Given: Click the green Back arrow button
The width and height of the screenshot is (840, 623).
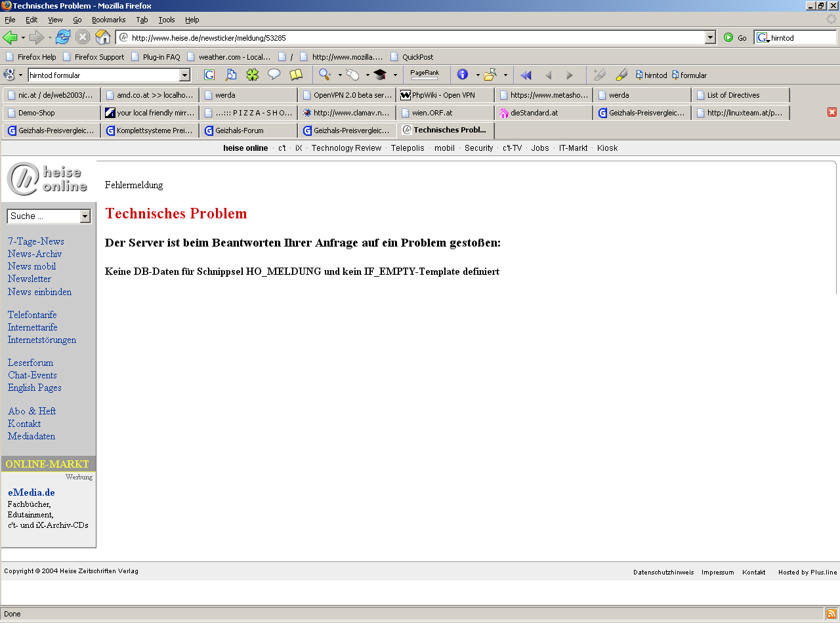Looking at the screenshot, I should coord(10,37).
